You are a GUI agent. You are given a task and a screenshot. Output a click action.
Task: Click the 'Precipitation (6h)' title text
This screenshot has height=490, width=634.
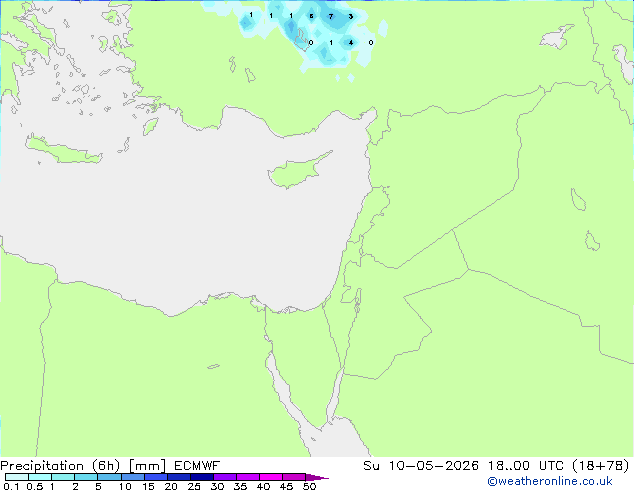coord(60,466)
